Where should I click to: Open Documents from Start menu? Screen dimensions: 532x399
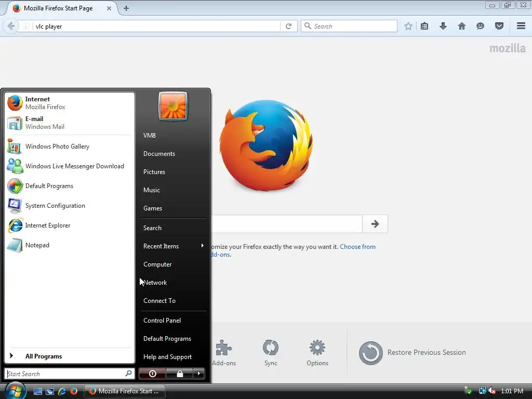[159, 154]
